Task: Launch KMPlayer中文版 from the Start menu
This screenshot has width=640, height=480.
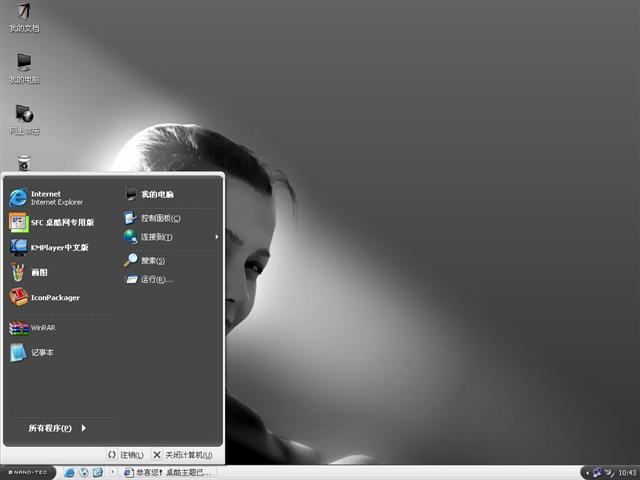Action: point(59,247)
